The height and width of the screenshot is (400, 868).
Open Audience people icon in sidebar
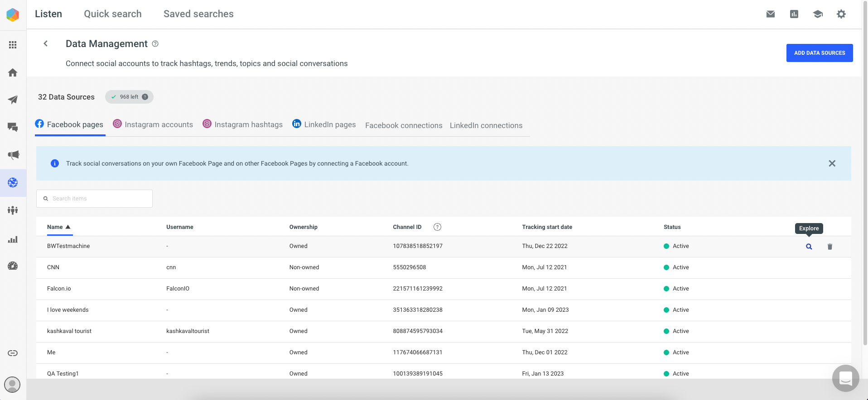click(x=13, y=210)
